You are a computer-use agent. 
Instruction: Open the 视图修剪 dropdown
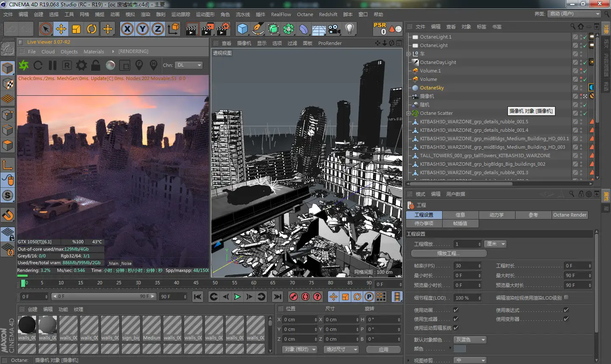(x=470, y=361)
